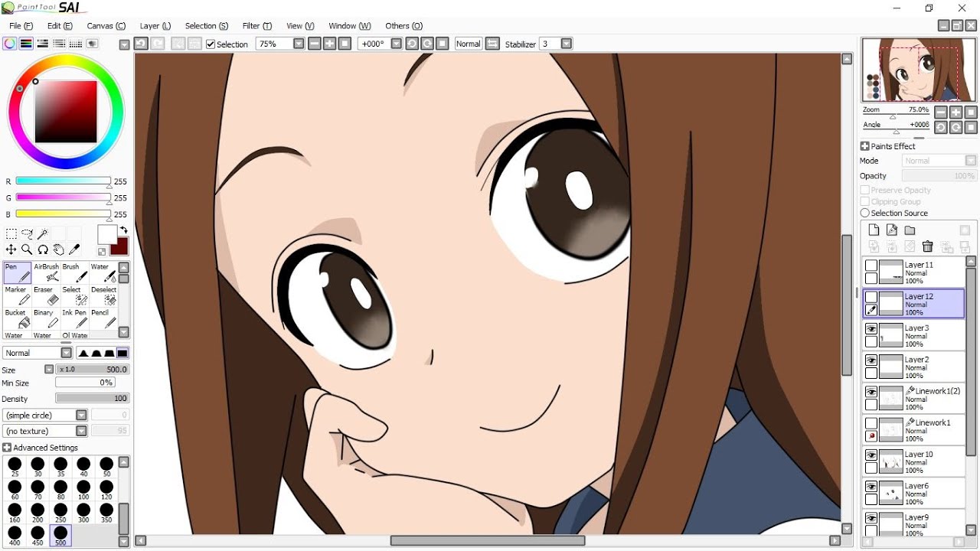This screenshot has height=551, width=980.
Task: Show the RGB slider panel
Action: 26,44
